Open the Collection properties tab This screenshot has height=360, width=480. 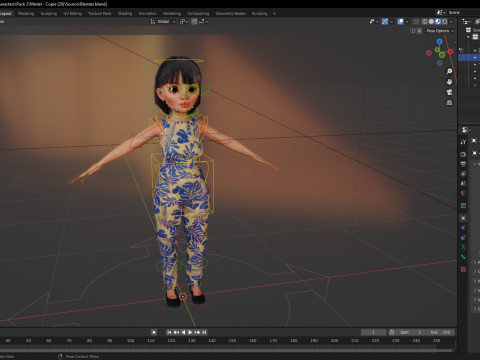pos(463,206)
